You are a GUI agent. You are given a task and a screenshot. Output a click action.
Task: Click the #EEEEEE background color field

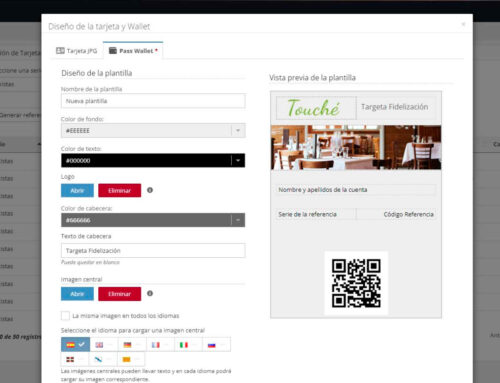(153, 131)
